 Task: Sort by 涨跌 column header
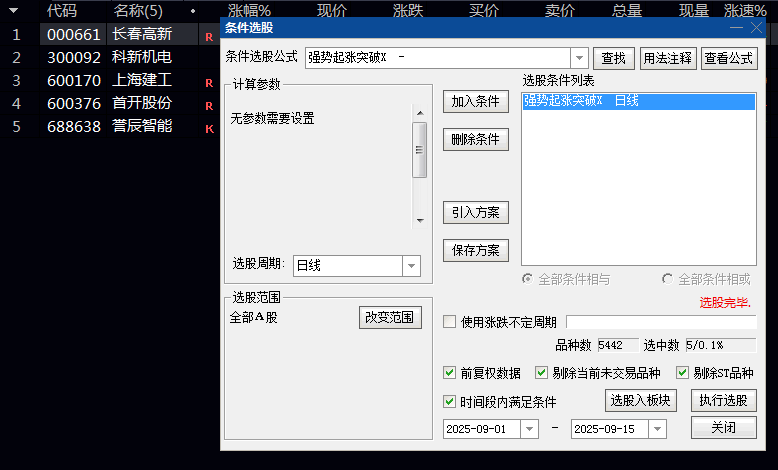click(408, 10)
